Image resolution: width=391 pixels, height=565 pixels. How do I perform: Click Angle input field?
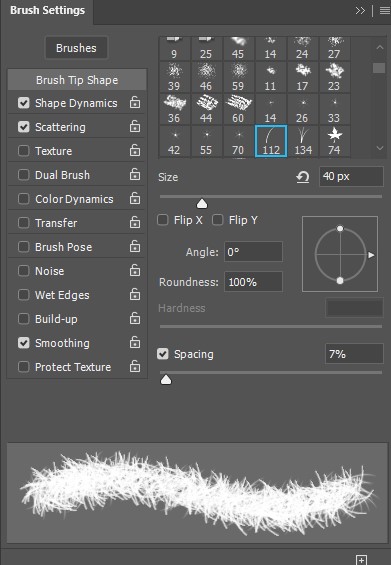[x=253, y=252]
